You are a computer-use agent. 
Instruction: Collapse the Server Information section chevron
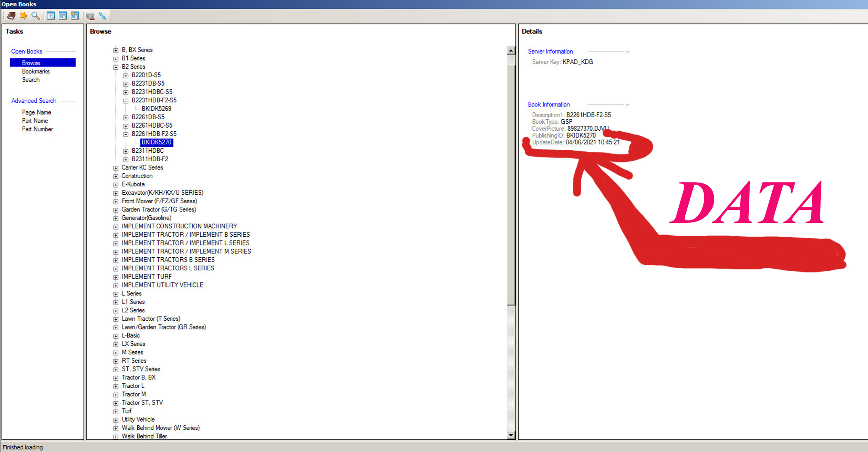[627, 52]
